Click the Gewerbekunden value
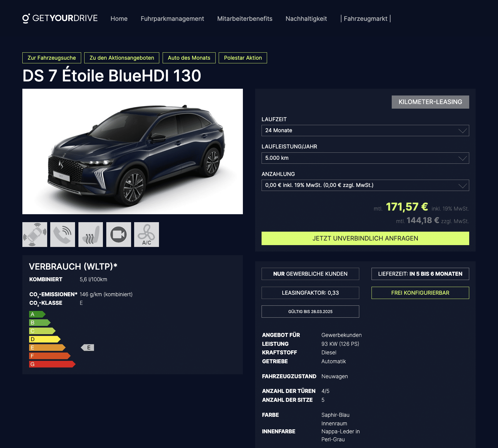 coord(341,335)
